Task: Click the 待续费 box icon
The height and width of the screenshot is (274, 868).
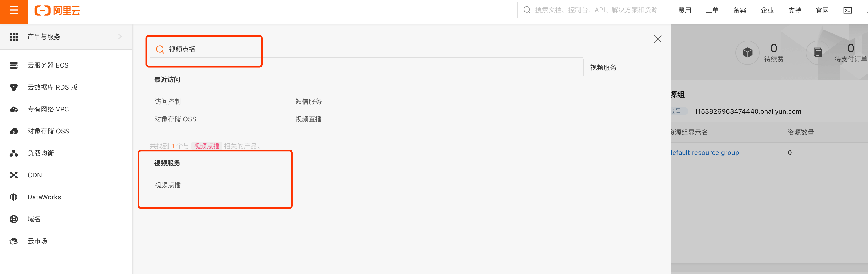Action: 747,52
